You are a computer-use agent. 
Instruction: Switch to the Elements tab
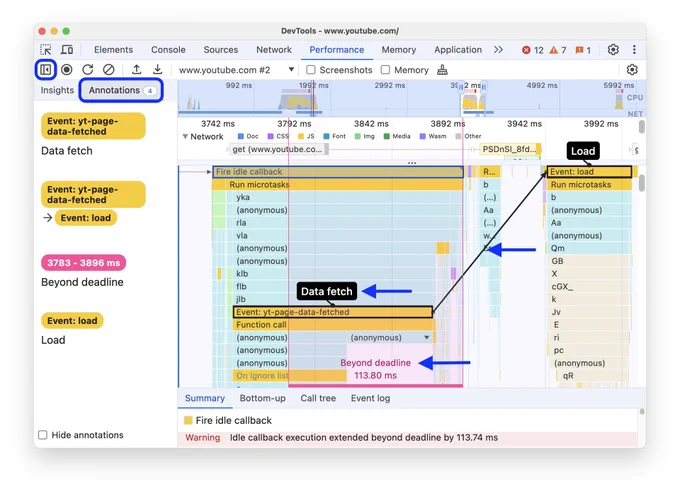113,50
